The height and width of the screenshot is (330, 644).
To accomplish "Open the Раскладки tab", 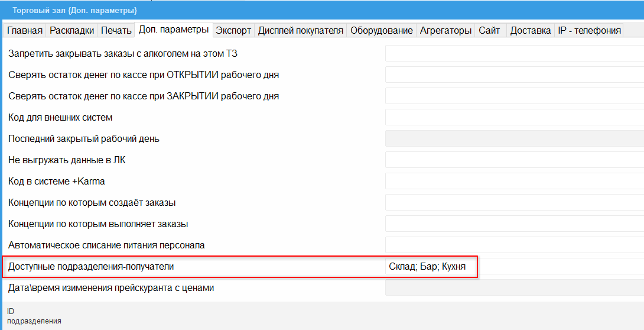I will [72, 30].
